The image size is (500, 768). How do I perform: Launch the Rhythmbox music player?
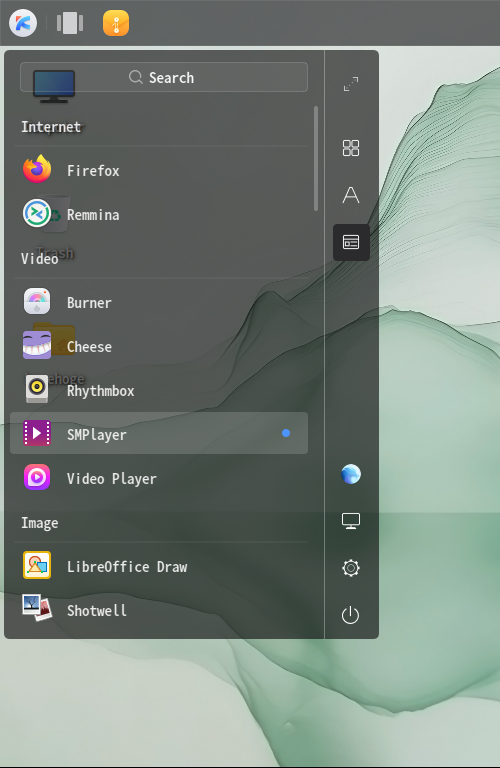click(x=159, y=391)
